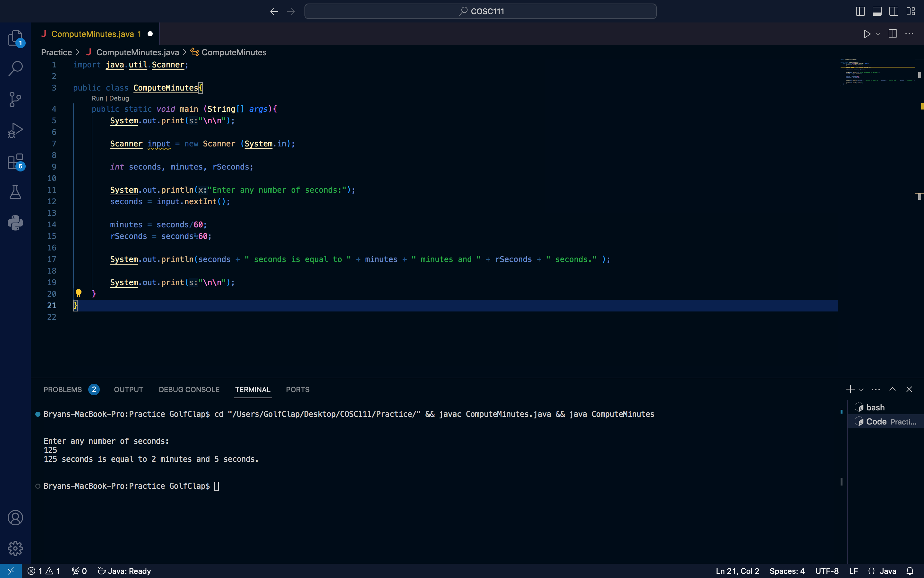Close the terminal panel
924x578 pixels.
(x=909, y=389)
